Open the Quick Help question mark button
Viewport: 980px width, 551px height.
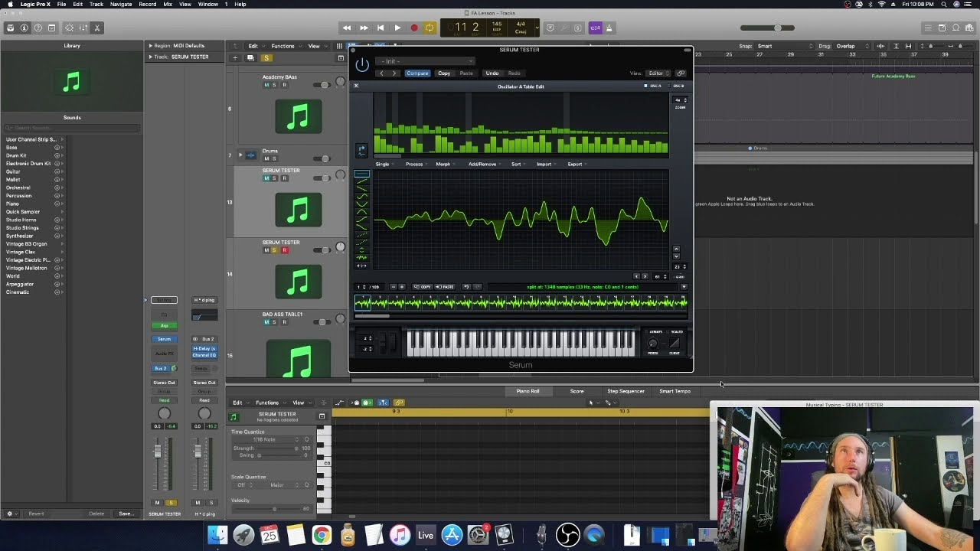click(38, 28)
